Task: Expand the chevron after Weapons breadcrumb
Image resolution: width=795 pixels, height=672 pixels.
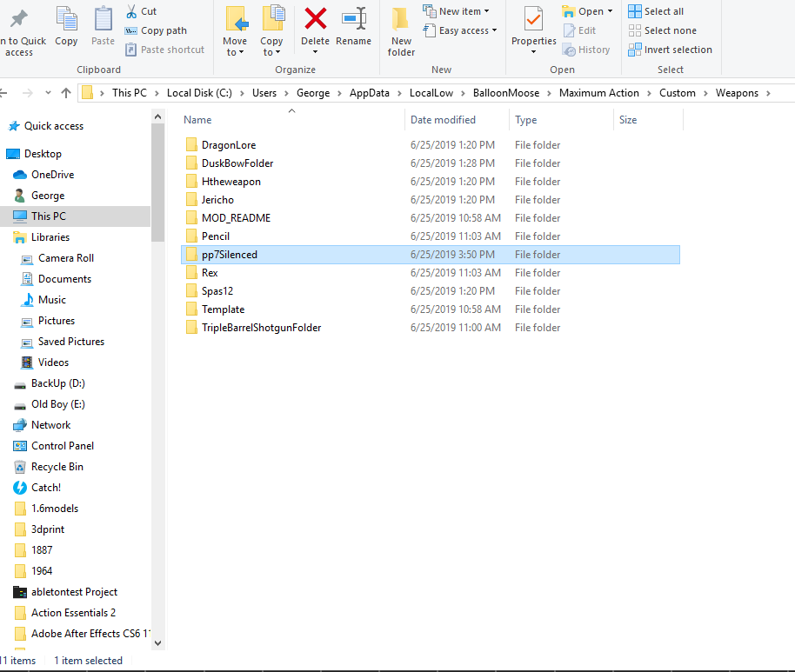Action: coord(768,93)
